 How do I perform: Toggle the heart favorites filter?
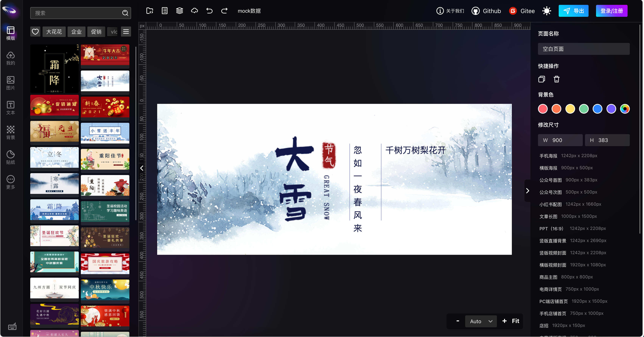[35, 32]
